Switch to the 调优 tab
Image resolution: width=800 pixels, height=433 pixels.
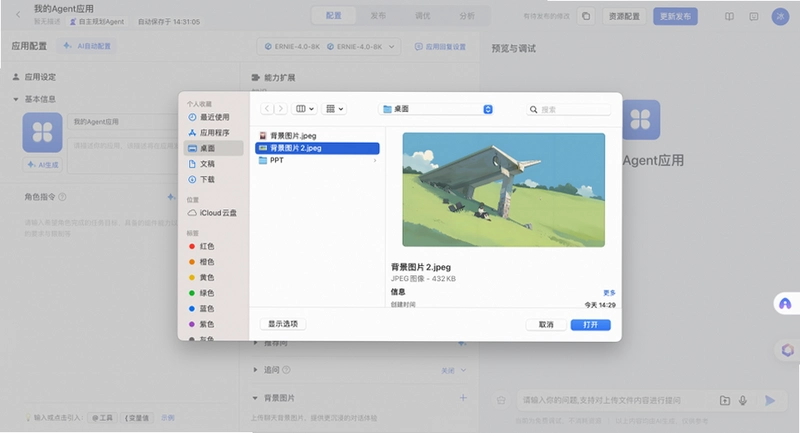pos(422,16)
